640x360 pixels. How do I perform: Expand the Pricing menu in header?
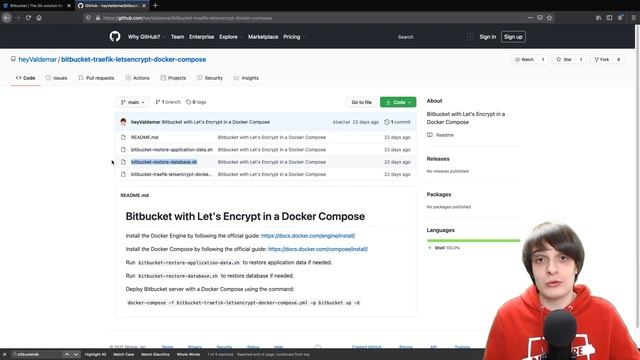pos(294,37)
